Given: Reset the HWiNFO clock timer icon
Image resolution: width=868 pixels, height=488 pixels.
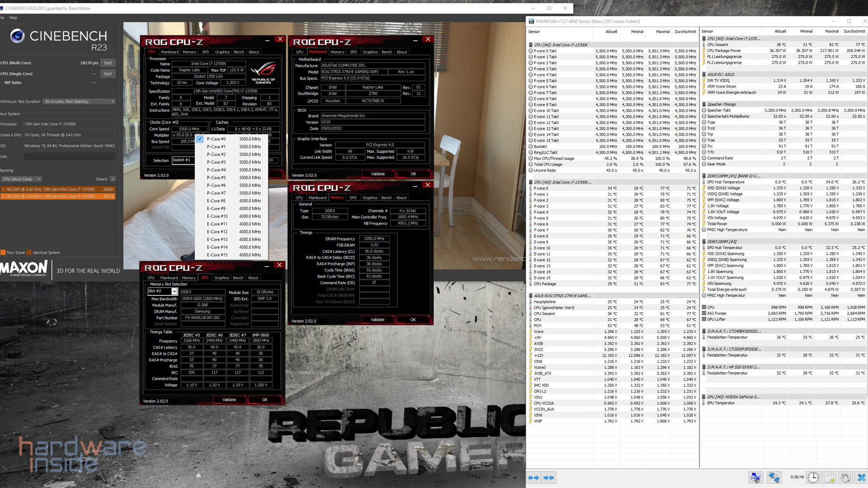Looking at the screenshot, I should [x=813, y=477].
